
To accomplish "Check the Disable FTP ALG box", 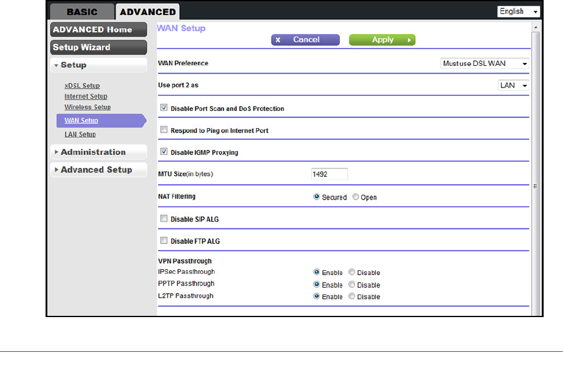I will click(164, 241).
